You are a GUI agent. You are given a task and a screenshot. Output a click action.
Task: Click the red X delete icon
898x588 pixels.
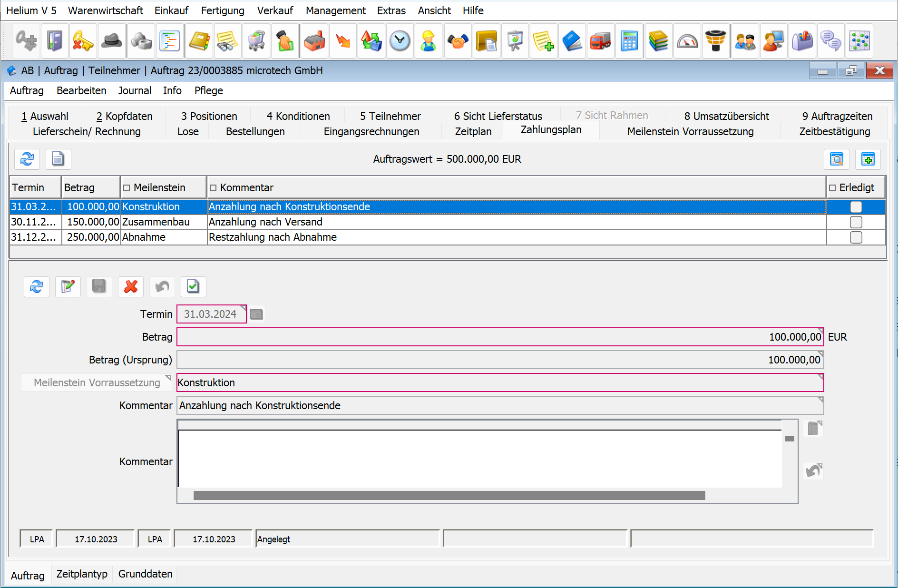pos(131,286)
